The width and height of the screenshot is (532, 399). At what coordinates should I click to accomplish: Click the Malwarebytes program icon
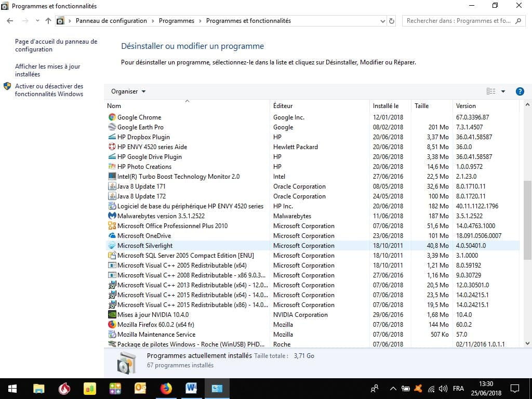click(x=112, y=216)
